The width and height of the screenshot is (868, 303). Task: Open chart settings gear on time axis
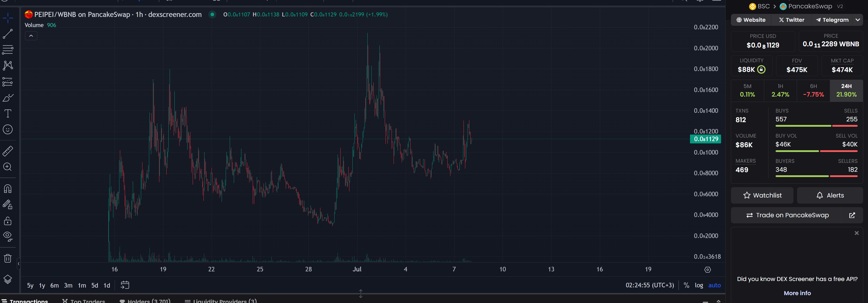[x=708, y=269]
